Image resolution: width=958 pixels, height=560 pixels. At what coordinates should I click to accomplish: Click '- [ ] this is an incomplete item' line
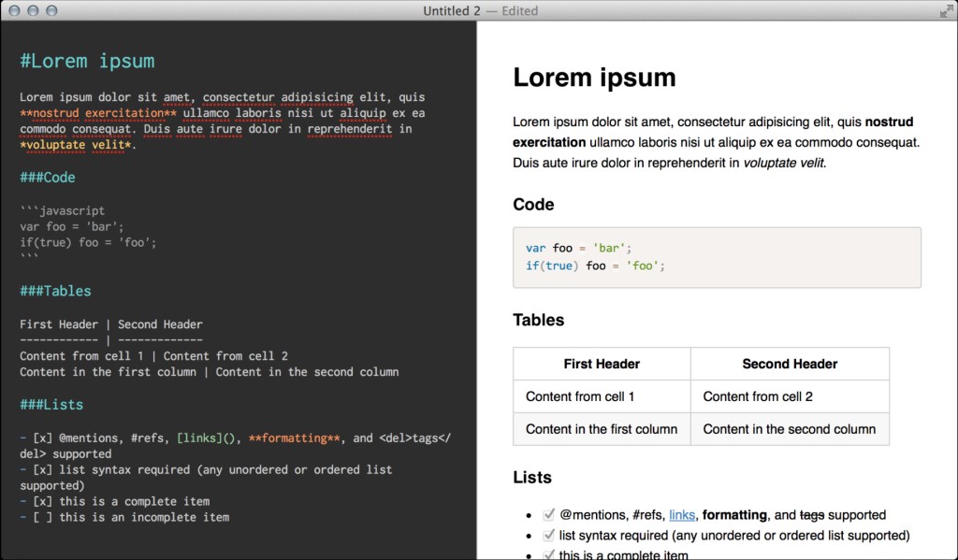(124, 517)
